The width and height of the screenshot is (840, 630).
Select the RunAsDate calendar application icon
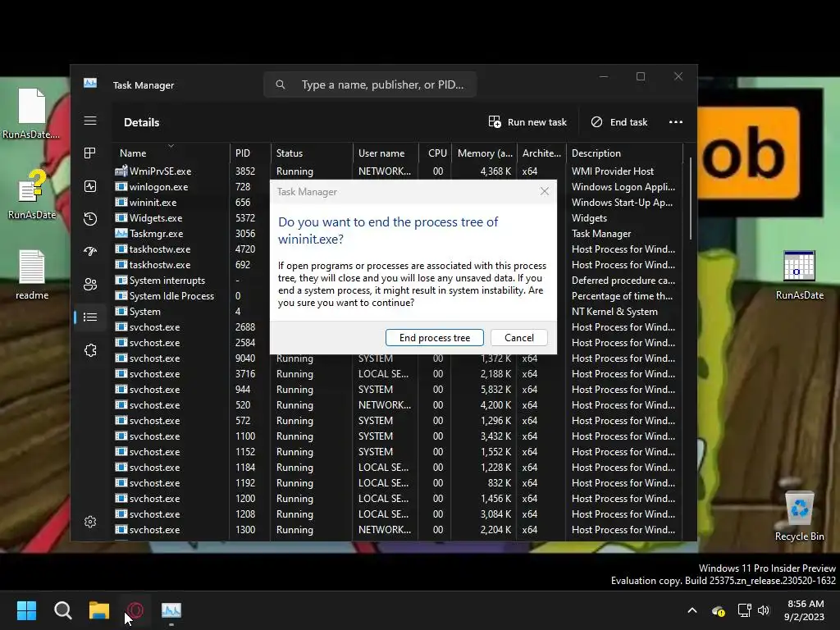[x=799, y=275]
